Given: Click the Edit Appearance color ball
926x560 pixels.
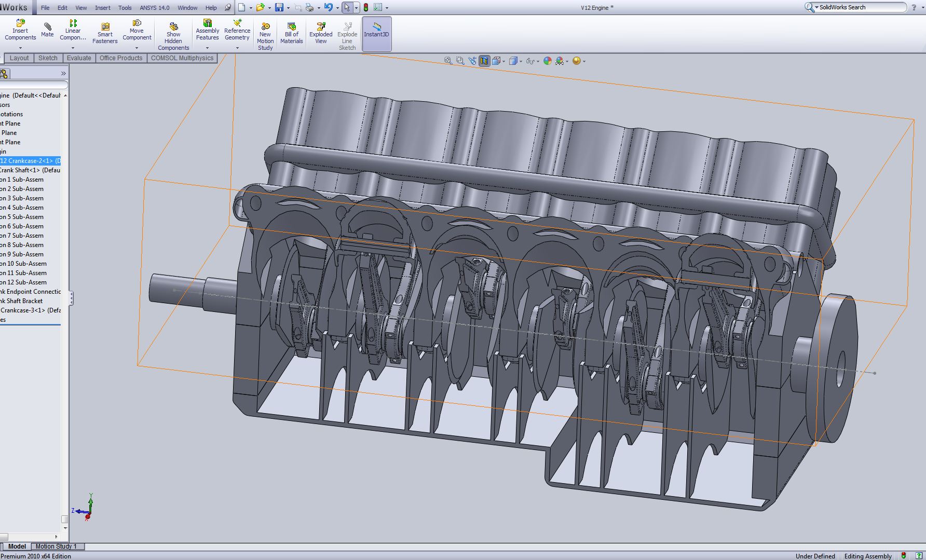Looking at the screenshot, I should point(548,61).
